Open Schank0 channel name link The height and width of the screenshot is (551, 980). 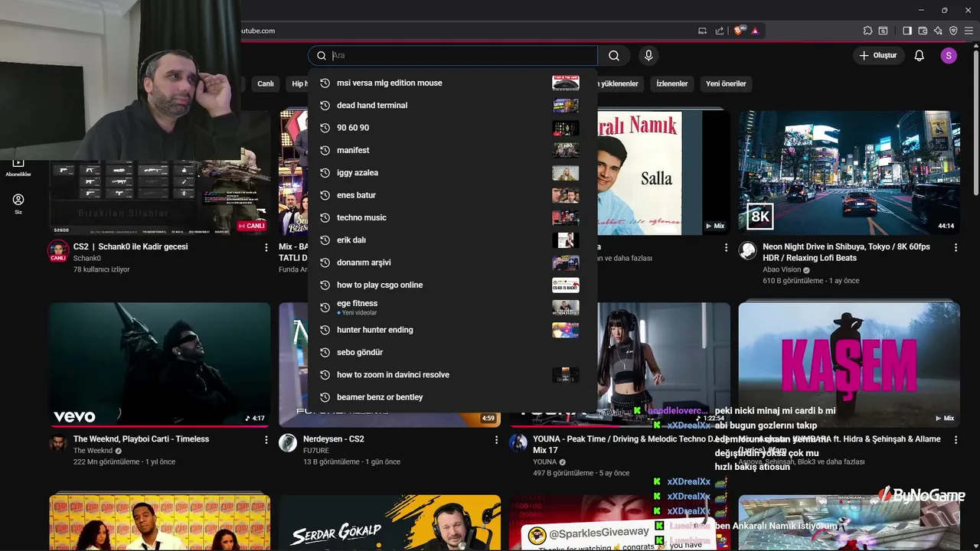87,259
